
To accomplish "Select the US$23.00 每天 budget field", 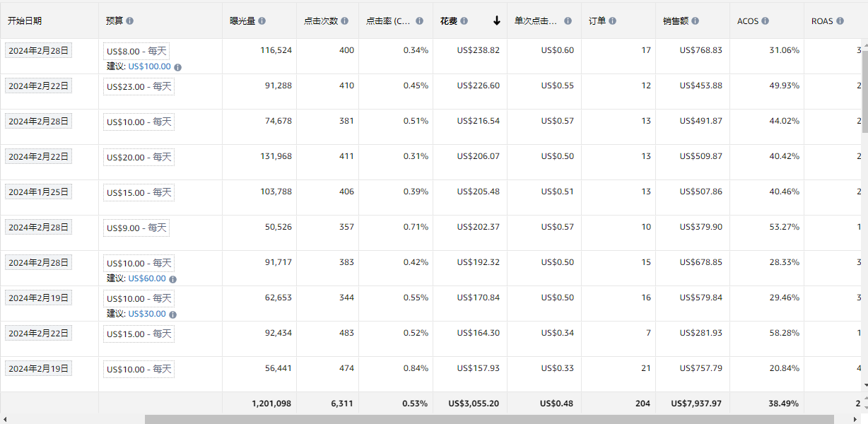I will [x=139, y=86].
